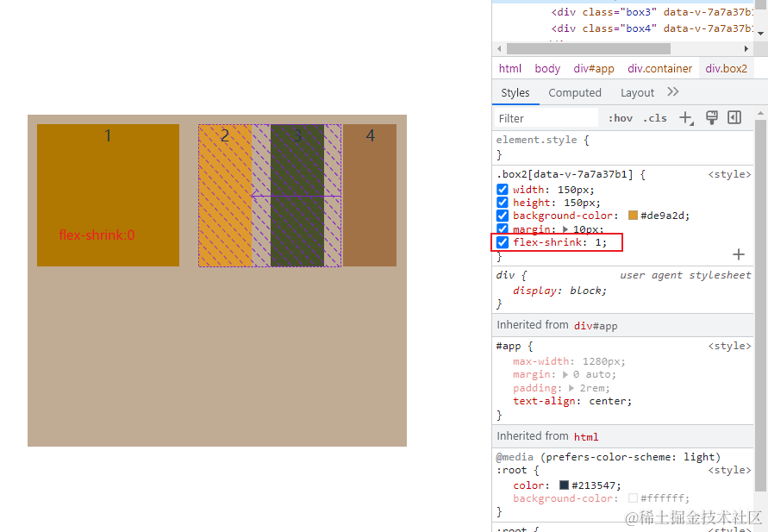Switch to the Layout tab
Screen dimensions: 768x532
point(637,92)
